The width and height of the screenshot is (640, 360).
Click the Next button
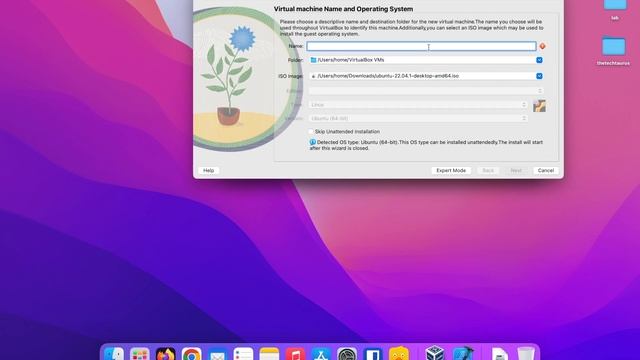tap(516, 170)
